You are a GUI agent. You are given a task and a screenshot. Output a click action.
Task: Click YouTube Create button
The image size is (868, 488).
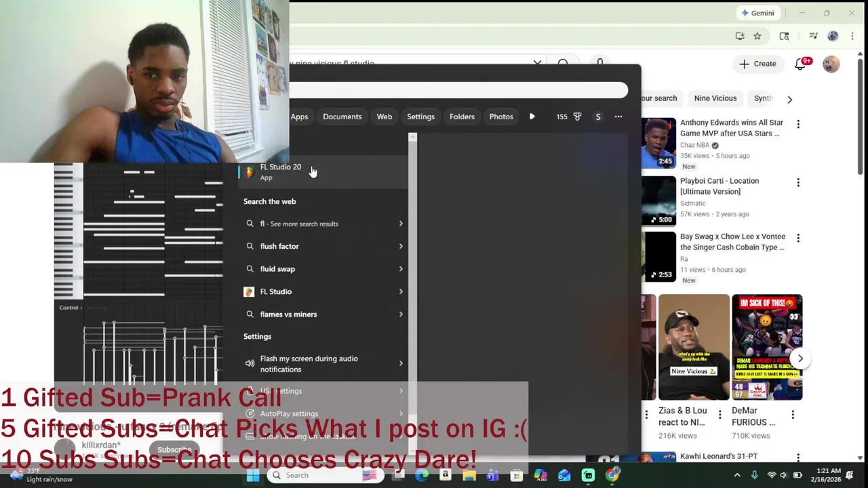click(757, 64)
